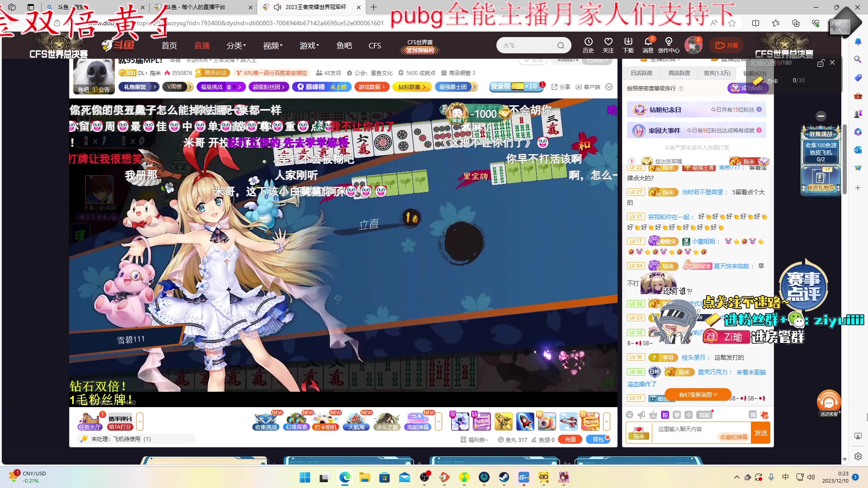Expand 分类 category dropdown
The image size is (868, 488).
tap(236, 46)
